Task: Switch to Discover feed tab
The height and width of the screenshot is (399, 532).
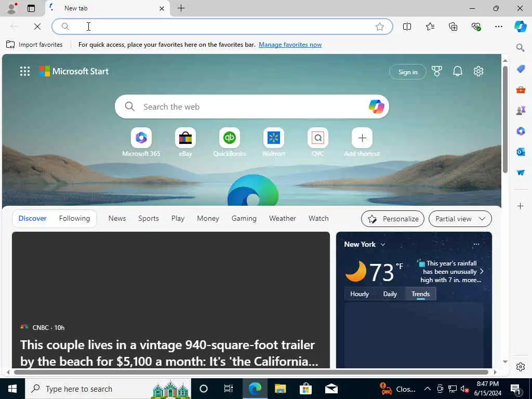Action: pos(32,218)
